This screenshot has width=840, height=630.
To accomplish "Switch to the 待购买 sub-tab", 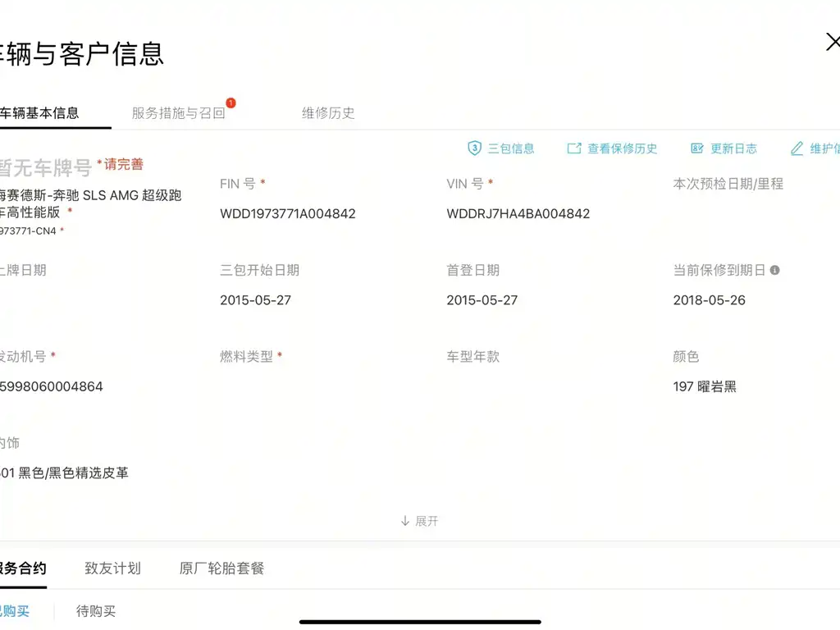I will pos(96,611).
